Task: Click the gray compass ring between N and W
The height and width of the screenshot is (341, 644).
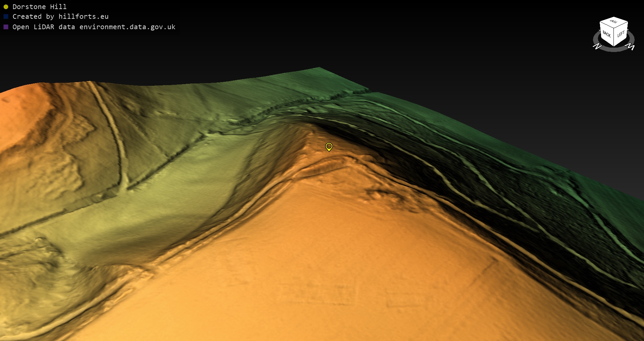Action: [614, 50]
